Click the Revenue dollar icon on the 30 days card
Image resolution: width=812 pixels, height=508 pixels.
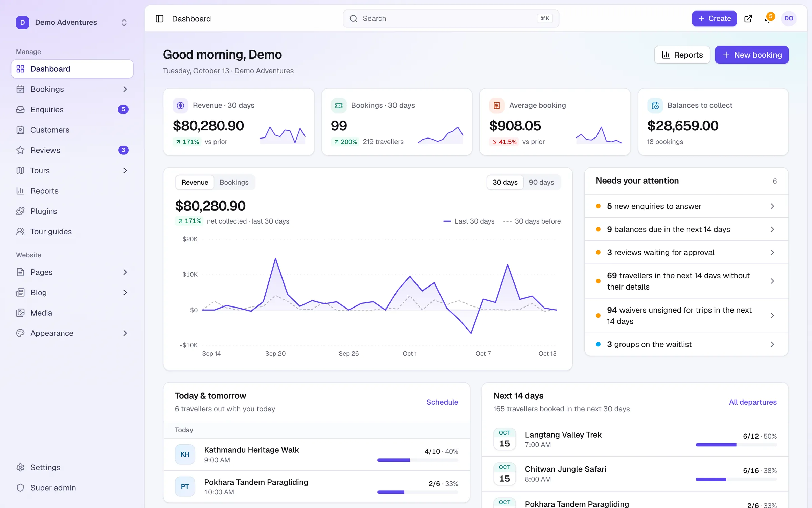tap(180, 105)
